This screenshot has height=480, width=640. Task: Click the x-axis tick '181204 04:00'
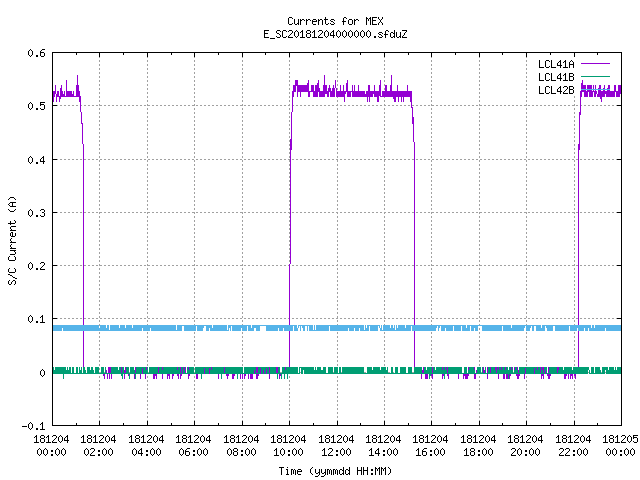pyautogui.click(x=146, y=446)
